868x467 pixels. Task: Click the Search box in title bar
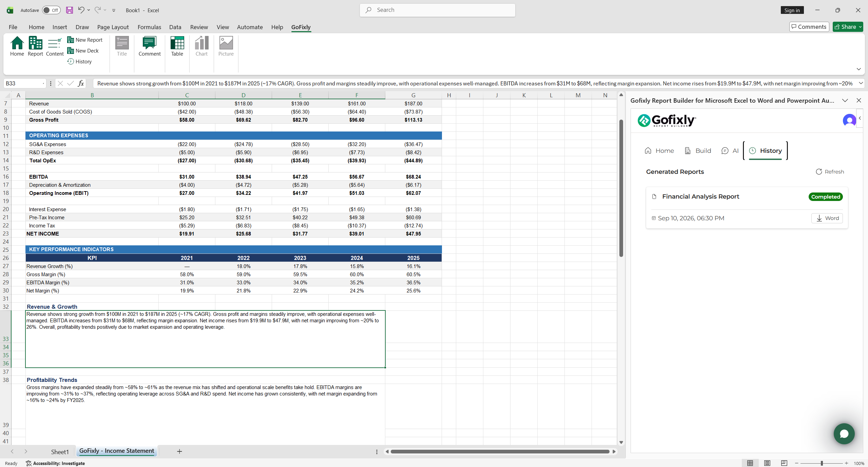coord(437,10)
